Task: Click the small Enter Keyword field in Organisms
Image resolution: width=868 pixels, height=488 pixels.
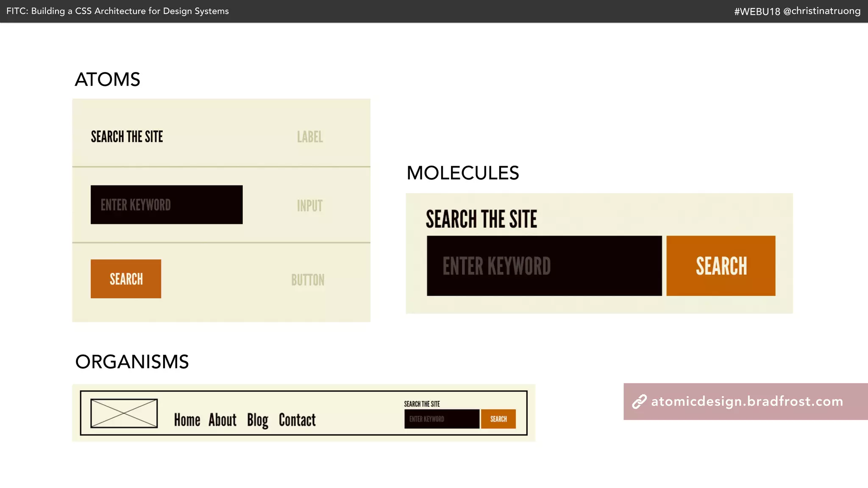Action: (442, 419)
